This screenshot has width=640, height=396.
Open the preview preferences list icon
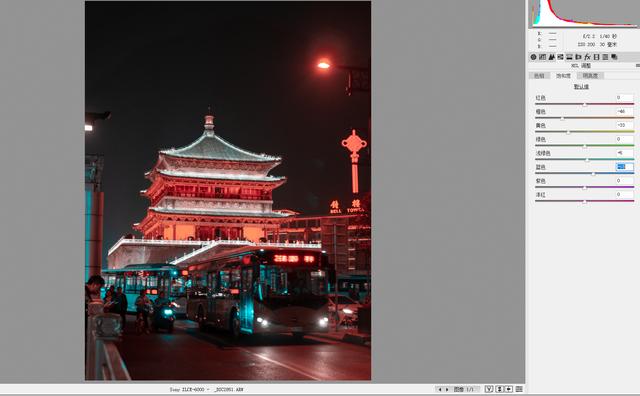pos(519,389)
